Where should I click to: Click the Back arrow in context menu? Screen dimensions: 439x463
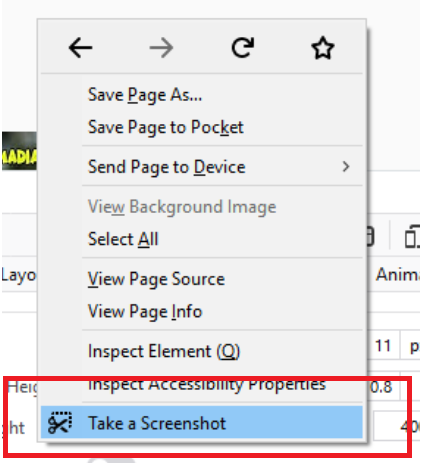80,48
